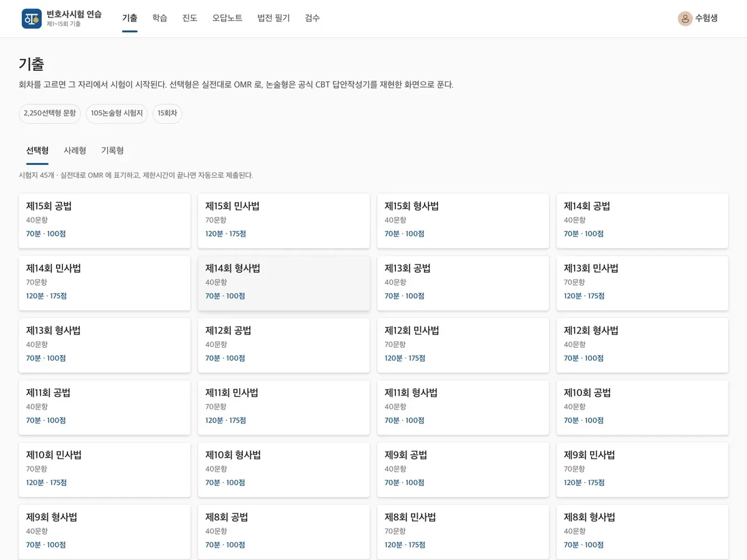
Task: Open the 제11회 공법 exam card
Action: [105, 408]
